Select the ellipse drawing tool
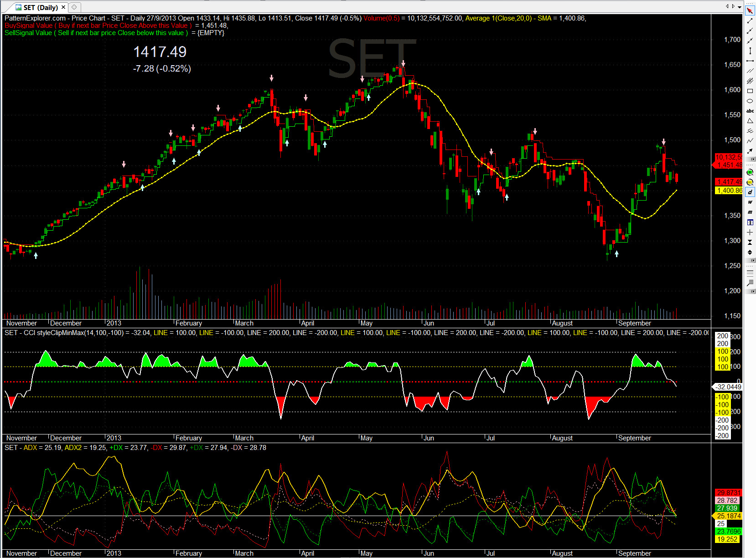Viewport: 756px width, 558px height. point(750,101)
